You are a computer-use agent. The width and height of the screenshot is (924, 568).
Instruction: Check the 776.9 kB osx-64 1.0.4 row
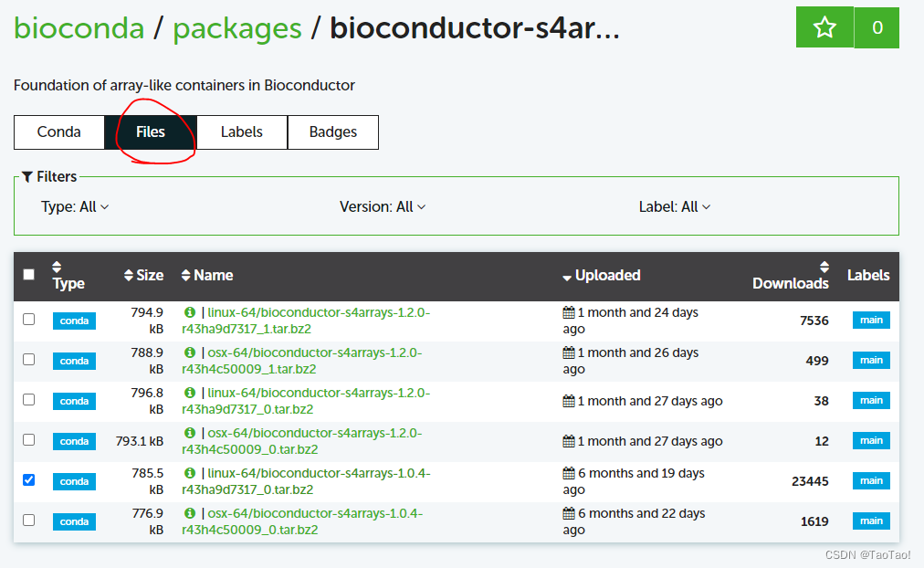tap(28, 521)
